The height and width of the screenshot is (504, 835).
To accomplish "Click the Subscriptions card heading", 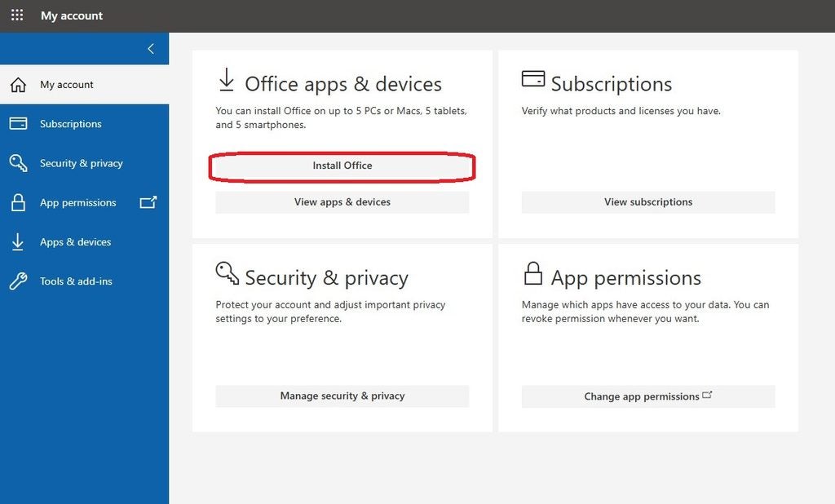I will tap(612, 84).
